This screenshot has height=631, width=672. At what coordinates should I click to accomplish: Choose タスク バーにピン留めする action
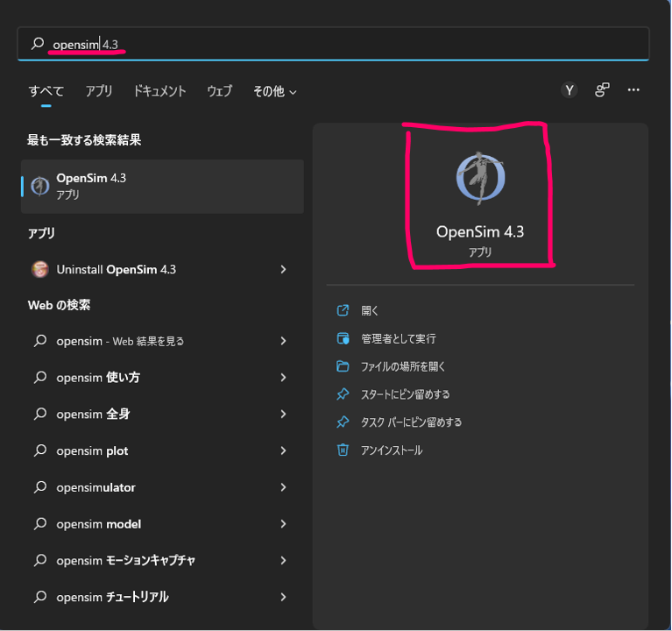412,422
